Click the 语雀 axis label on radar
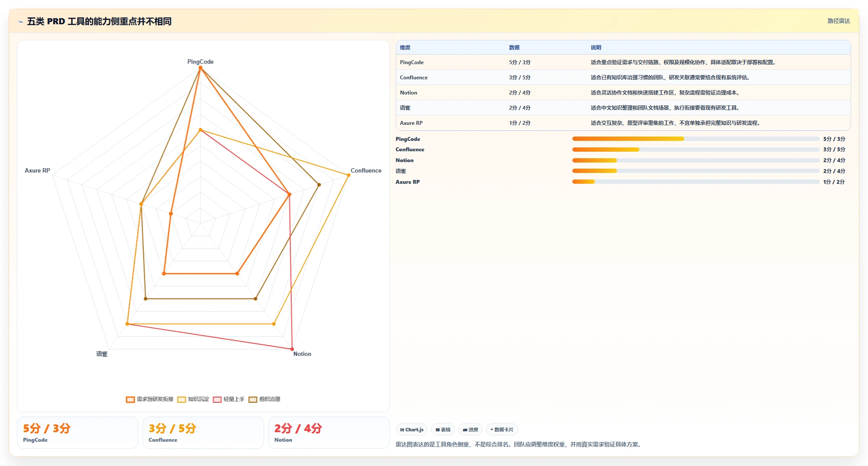868x466 pixels. coord(102,354)
